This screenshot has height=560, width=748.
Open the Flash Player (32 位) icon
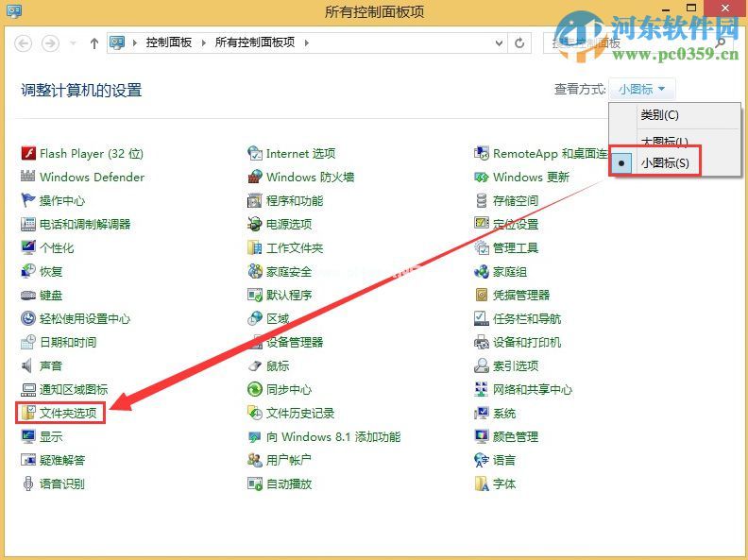tap(28, 154)
